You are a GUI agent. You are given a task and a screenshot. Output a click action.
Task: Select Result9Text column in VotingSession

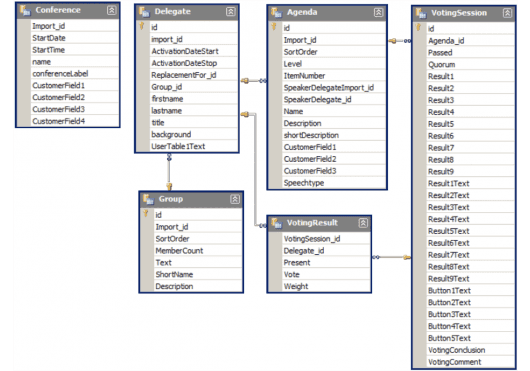pos(471,279)
